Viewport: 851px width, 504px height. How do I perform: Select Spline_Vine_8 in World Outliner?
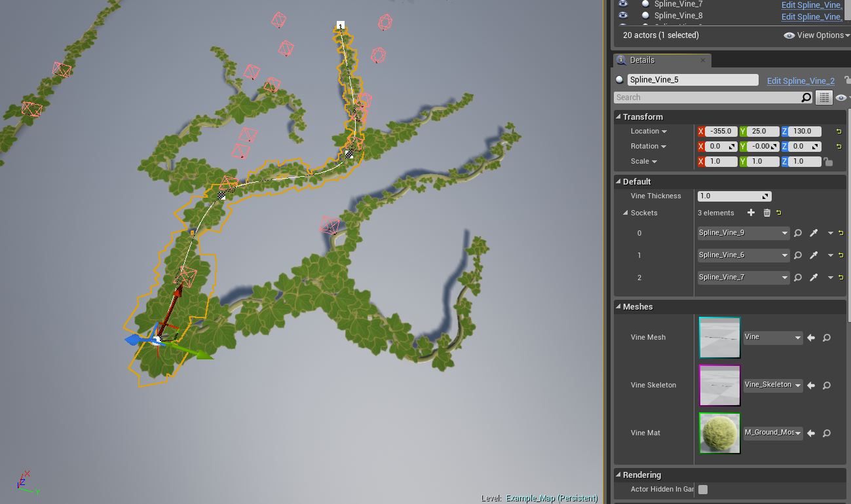(x=678, y=15)
